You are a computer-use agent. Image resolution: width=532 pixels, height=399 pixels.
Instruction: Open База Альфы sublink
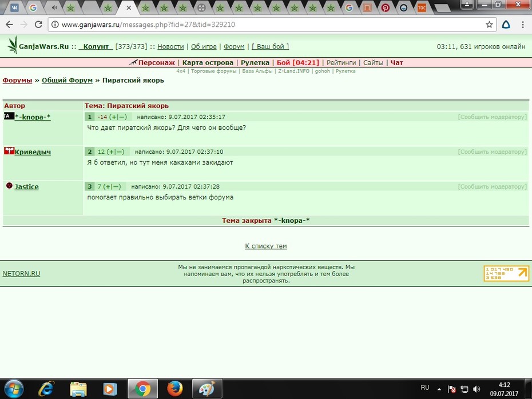point(257,71)
